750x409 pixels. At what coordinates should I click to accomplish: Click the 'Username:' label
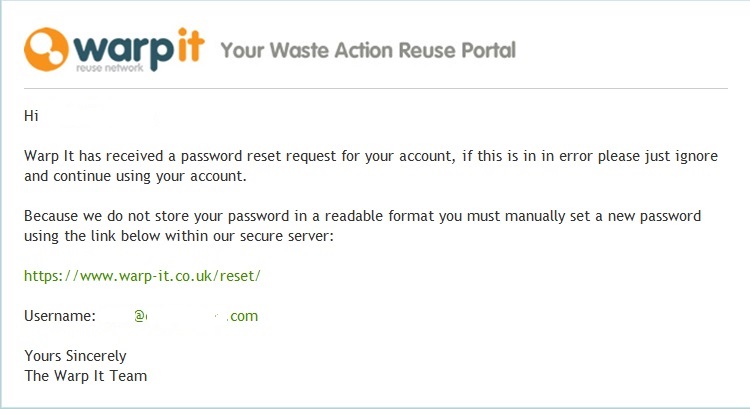[60, 316]
